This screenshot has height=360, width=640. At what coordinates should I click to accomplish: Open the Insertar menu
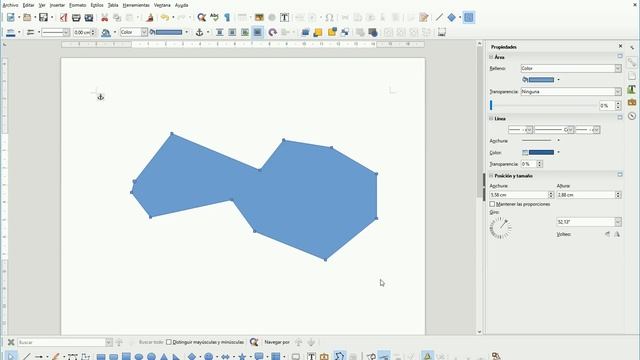57,5
